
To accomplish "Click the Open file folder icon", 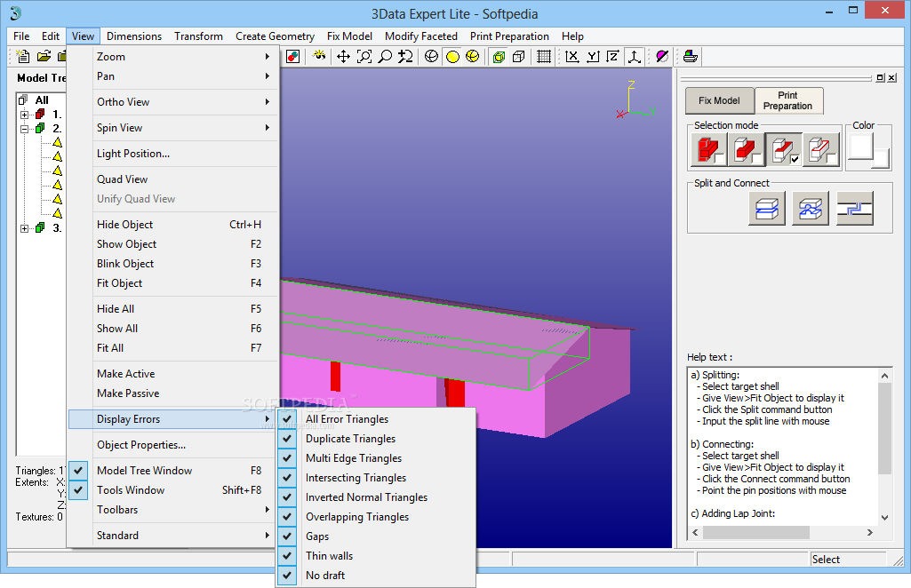I will (x=44, y=56).
